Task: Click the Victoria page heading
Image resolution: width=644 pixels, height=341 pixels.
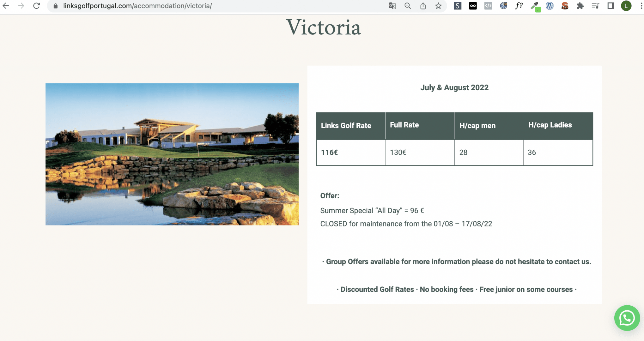Action: (323, 27)
